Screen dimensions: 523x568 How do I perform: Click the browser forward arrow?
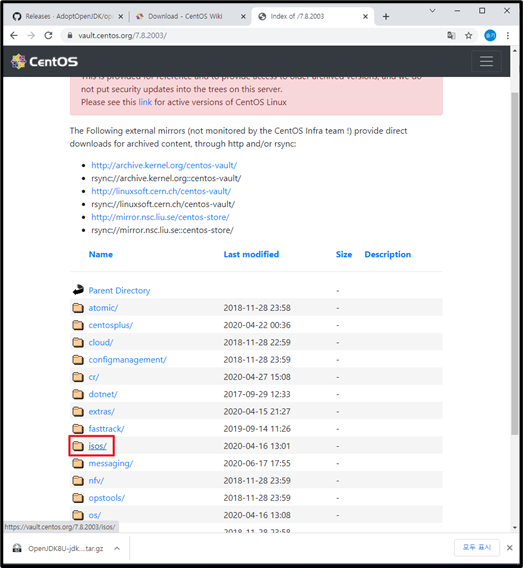click(x=31, y=36)
